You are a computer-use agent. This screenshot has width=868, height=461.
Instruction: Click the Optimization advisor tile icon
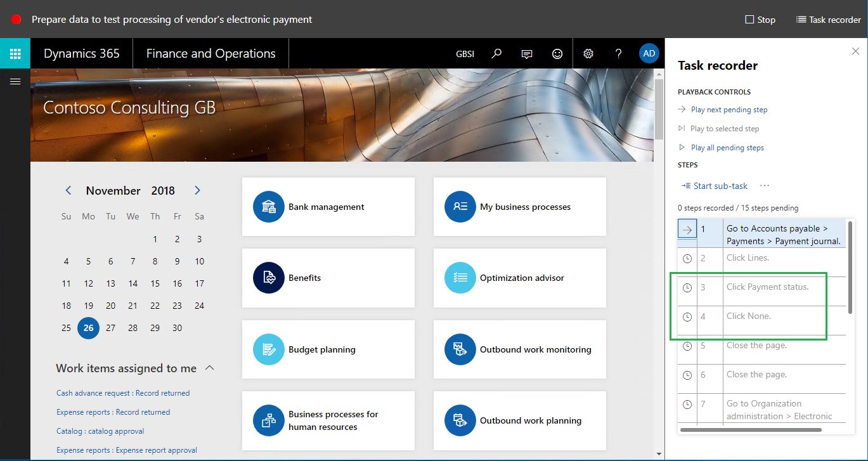(460, 278)
